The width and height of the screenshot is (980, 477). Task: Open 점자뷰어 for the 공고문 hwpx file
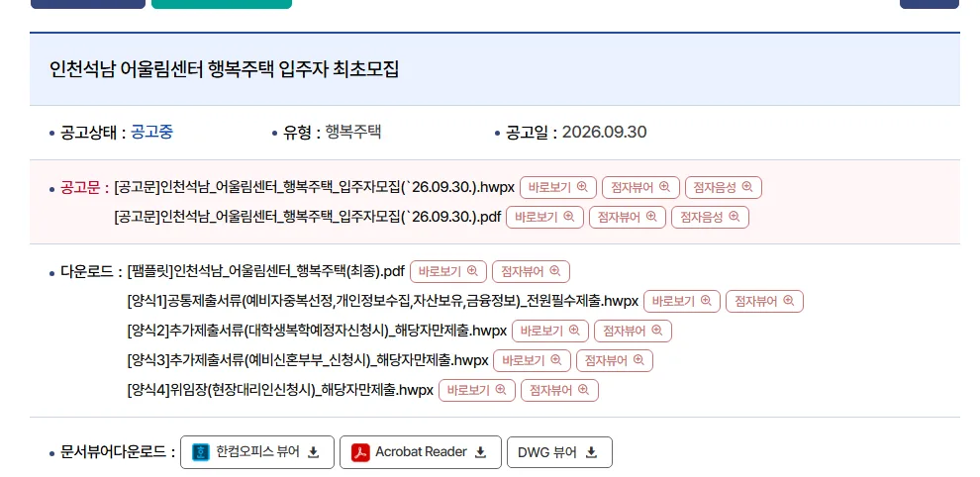[640, 188]
